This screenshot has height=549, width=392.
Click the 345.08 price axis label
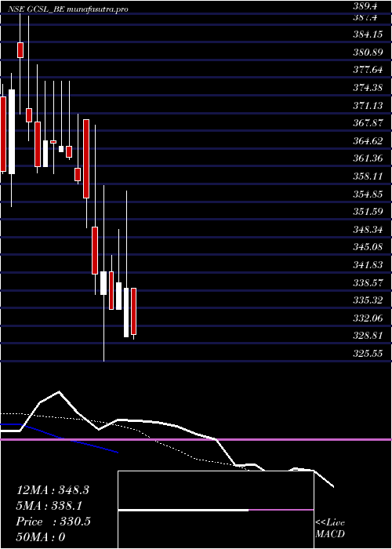(367, 247)
